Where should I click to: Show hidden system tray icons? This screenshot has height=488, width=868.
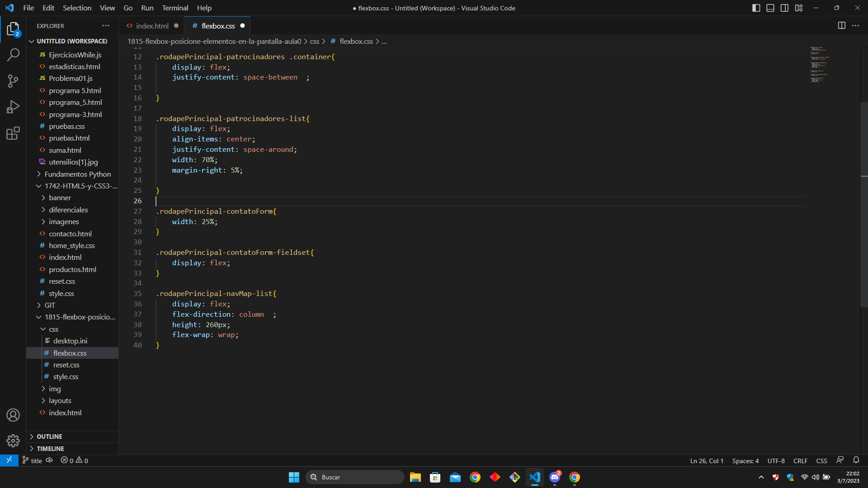click(x=761, y=477)
